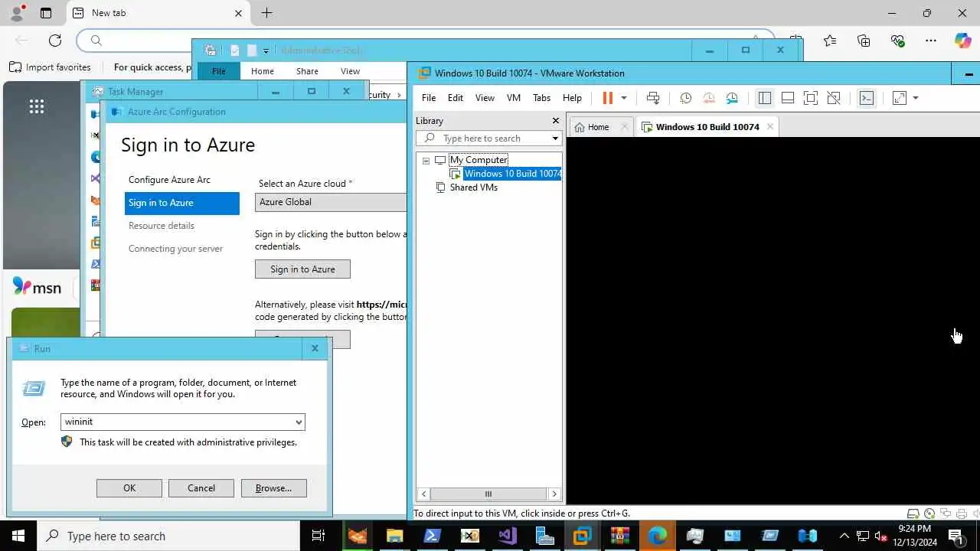Click the Sign in to Azure button

click(302, 269)
